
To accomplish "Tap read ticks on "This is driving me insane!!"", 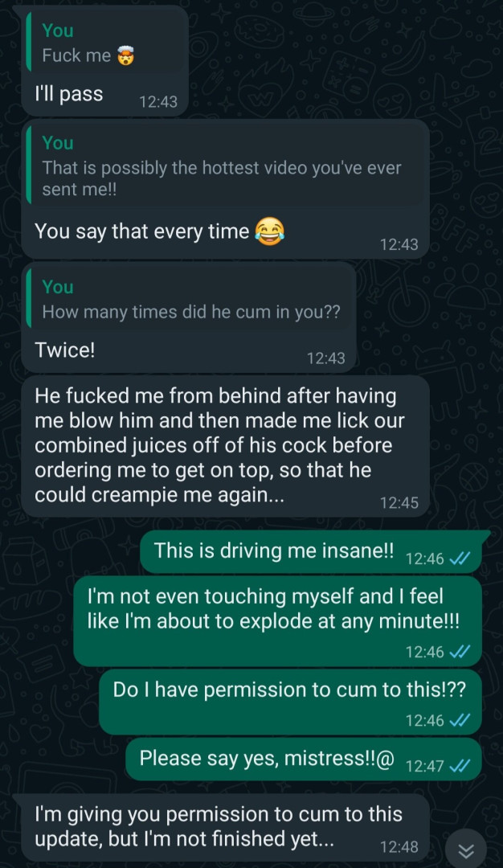I will click(x=460, y=559).
